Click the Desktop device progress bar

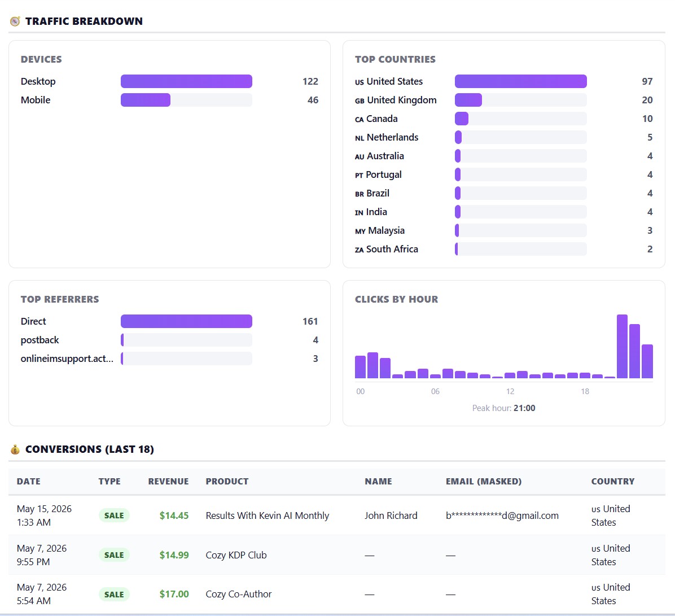(186, 81)
